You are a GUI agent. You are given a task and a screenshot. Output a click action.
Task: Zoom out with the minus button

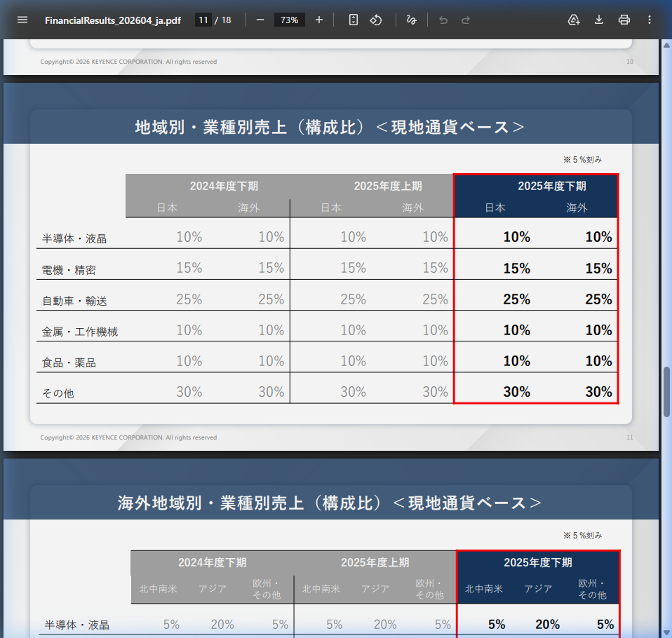[x=260, y=20]
